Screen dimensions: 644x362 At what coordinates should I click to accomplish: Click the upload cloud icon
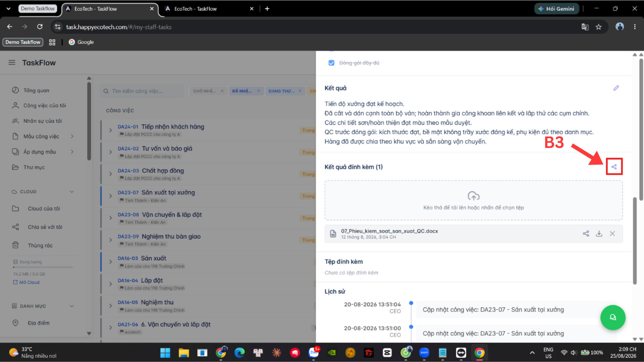click(x=474, y=196)
